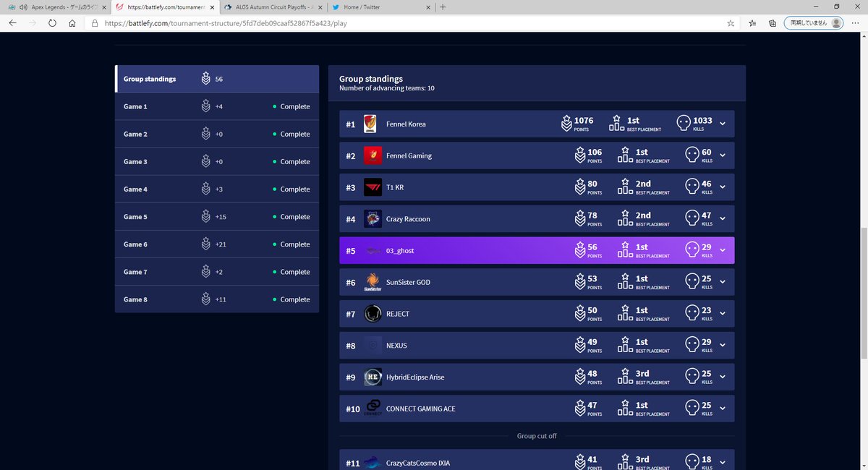This screenshot has width=868, height=470.
Task: Click the NEXUS team name
Action: coord(396,346)
